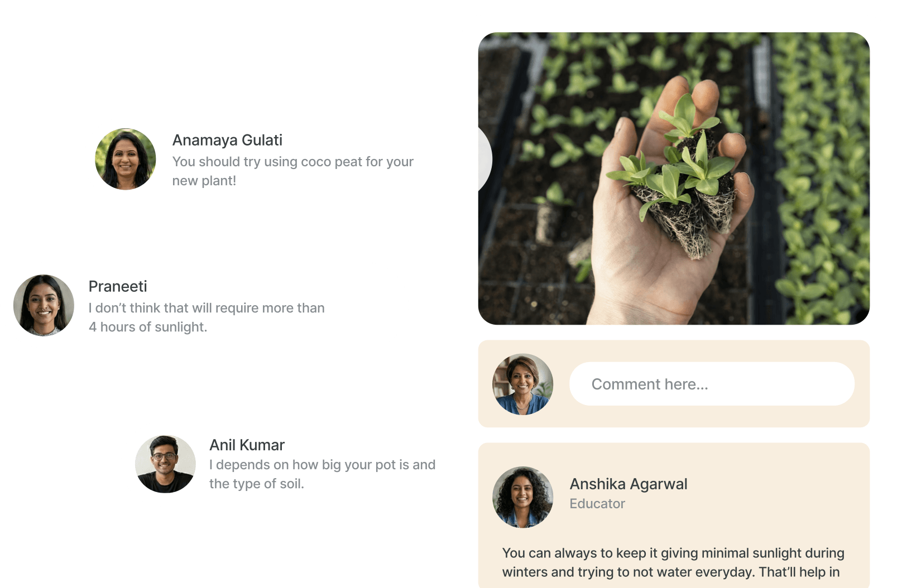Click the '4 hours of sunlight' comment
The width and height of the screenshot is (902, 588).
pyautogui.click(x=207, y=317)
